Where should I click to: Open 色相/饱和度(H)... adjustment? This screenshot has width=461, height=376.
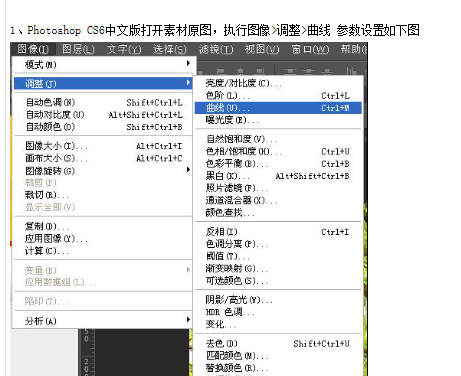pyautogui.click(x=278, y=151)
